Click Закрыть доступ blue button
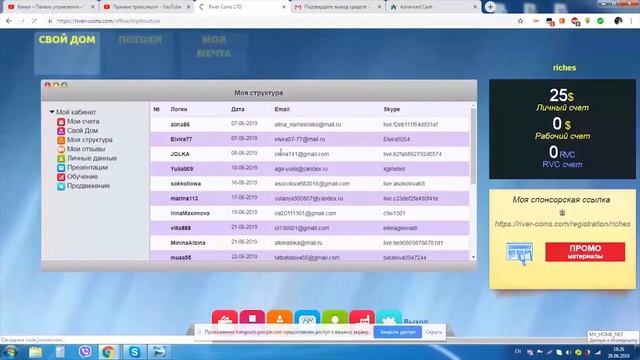The width and height of the screenshot is (640, 360). point(398,332)
